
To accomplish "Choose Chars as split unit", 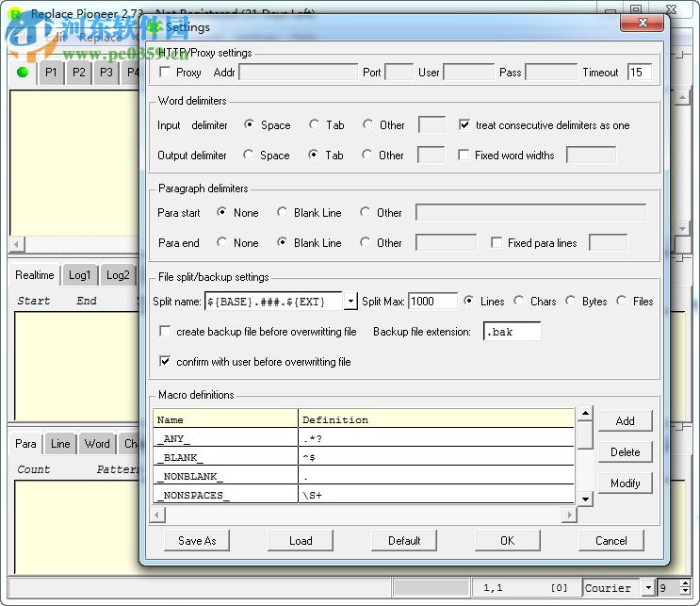I will (x=519, y=302).
